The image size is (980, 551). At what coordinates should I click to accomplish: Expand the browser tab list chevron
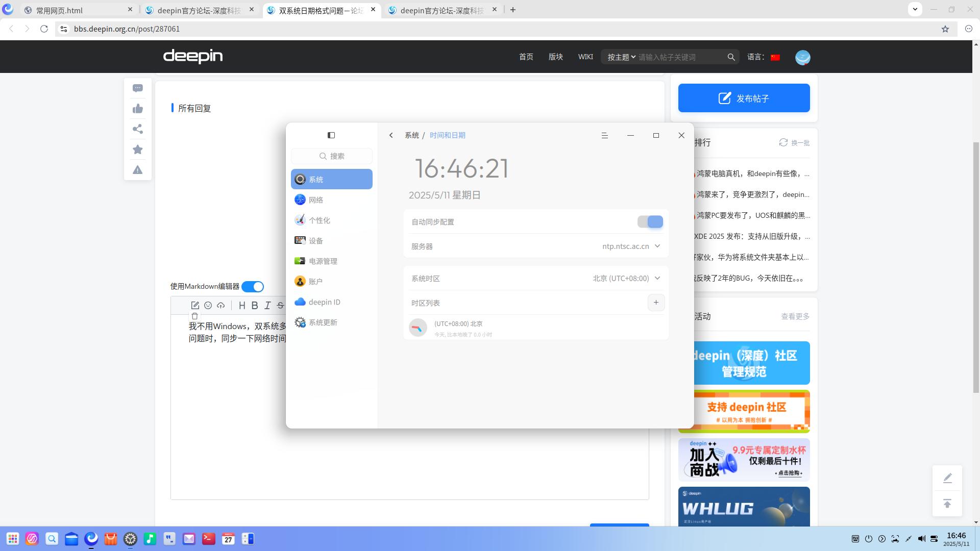(x=915, y=9)
